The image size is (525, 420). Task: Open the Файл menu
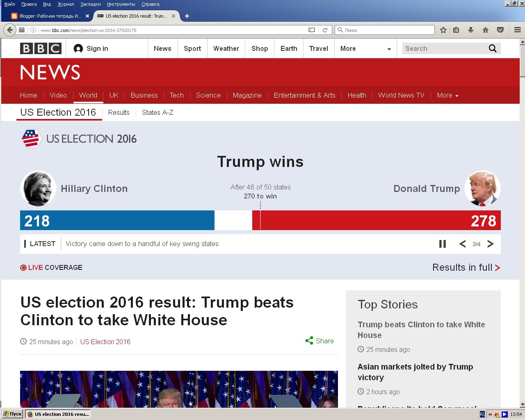point(9,4)
